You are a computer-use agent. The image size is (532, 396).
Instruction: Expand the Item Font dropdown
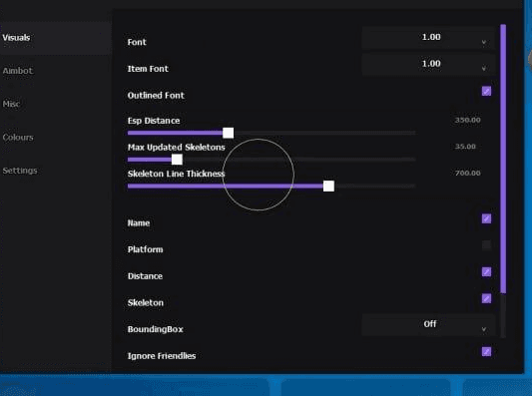pyautogui.click(x=428, y=64)
